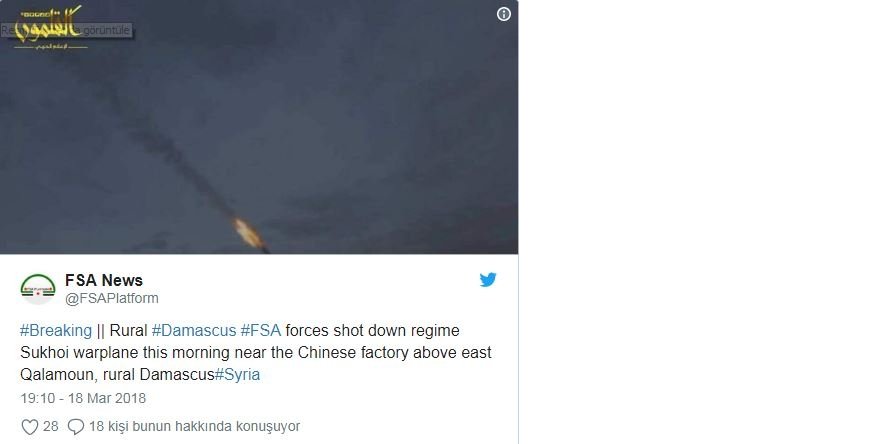Click the info icon on the tweet image
Image resolution: width=880 pixels, height=444 pixels.
(504, 14)
